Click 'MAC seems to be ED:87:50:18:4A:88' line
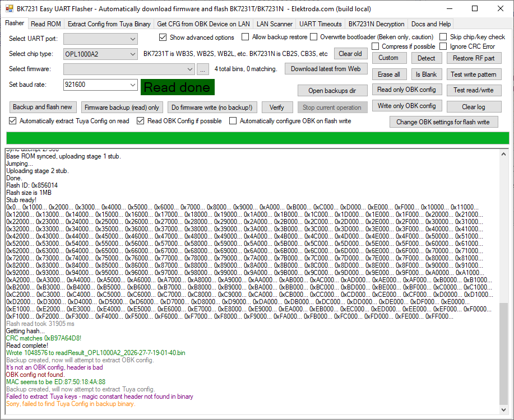The width and height of the screenshot is (514, 420). pos(55,382)
